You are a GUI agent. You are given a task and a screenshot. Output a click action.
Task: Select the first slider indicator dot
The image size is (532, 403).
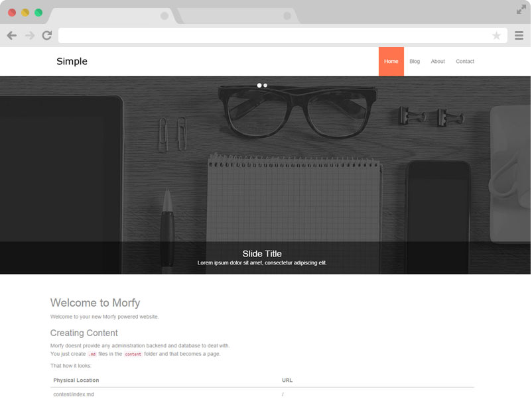259,86
